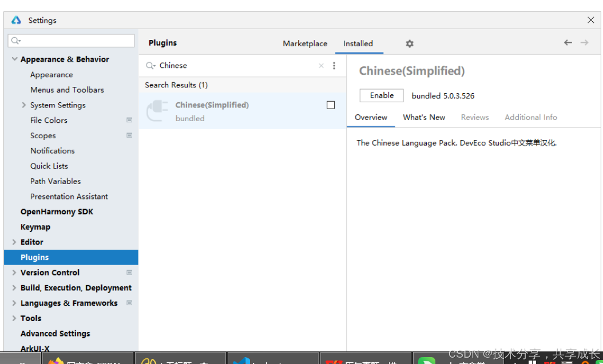Open Scopes settings

pos(43,135)
